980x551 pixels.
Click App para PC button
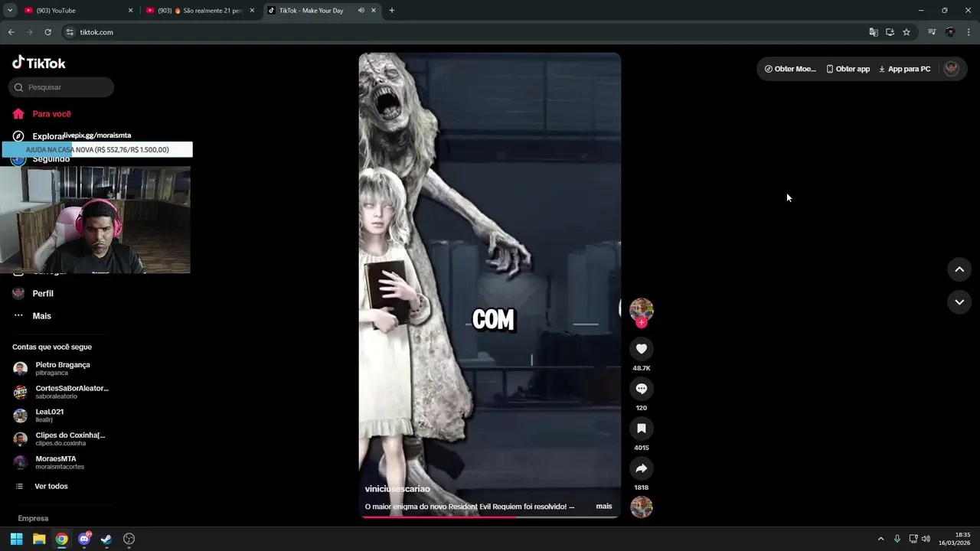[x=904, y=69]
